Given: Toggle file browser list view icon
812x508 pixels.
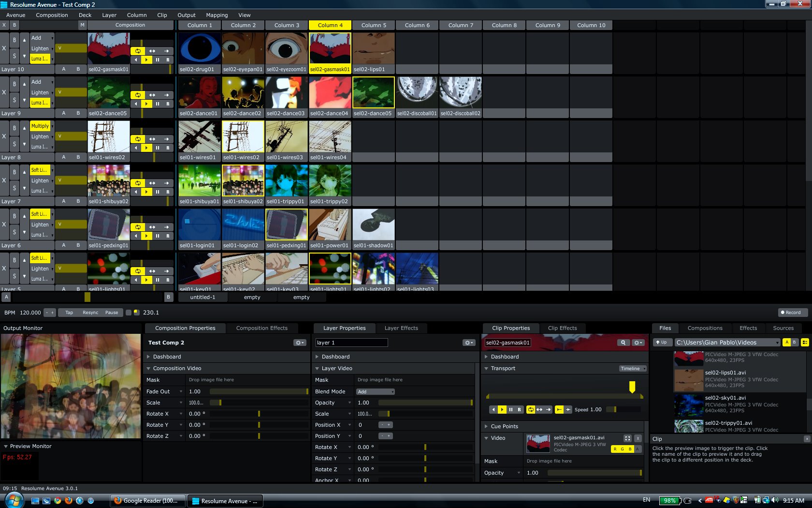Looking at the screenshot, I should (x=805, y=343).
